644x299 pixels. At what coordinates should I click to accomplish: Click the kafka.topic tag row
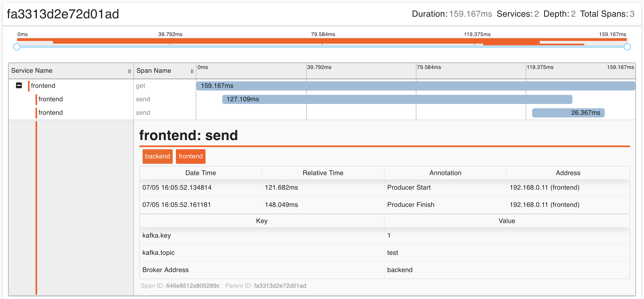tap(158, 253)
